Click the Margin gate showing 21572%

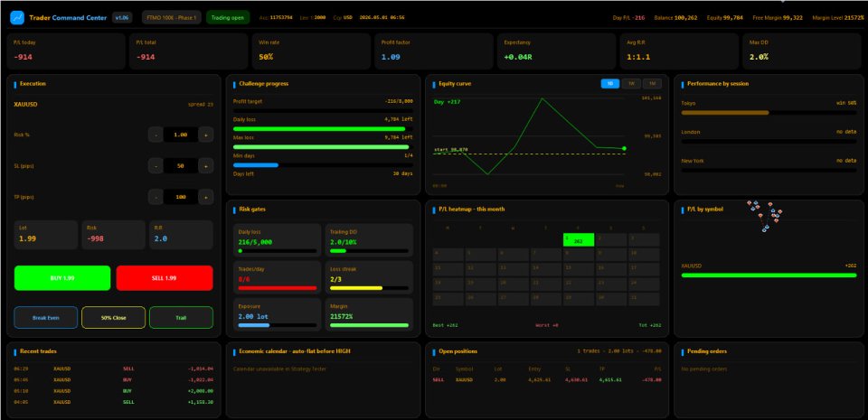click(369, 314)
